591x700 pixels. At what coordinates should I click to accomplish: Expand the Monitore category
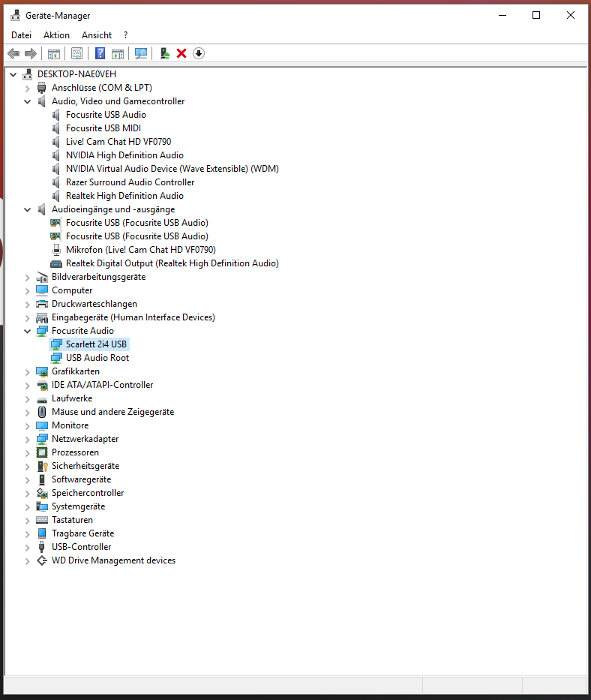tap(27, 426)
